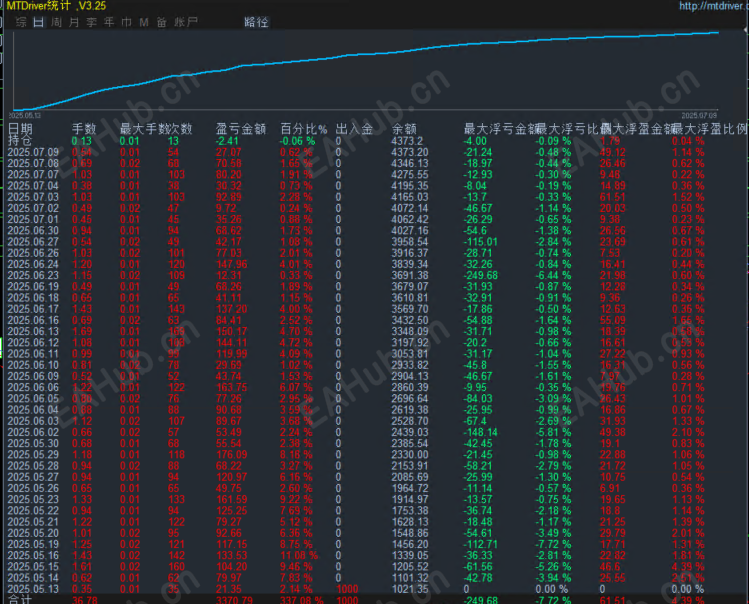
Task: Select the 2025.06.23 date row
Action: [x=33, y=275]
